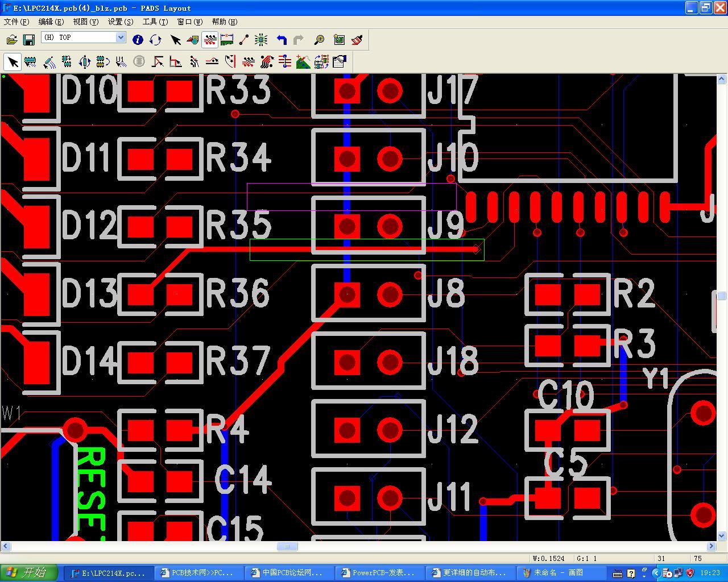Click the vertical scrollbar up arrow
Image resolution: width=728 pixels, height=582 pixels.
click(x=722, y=78)
